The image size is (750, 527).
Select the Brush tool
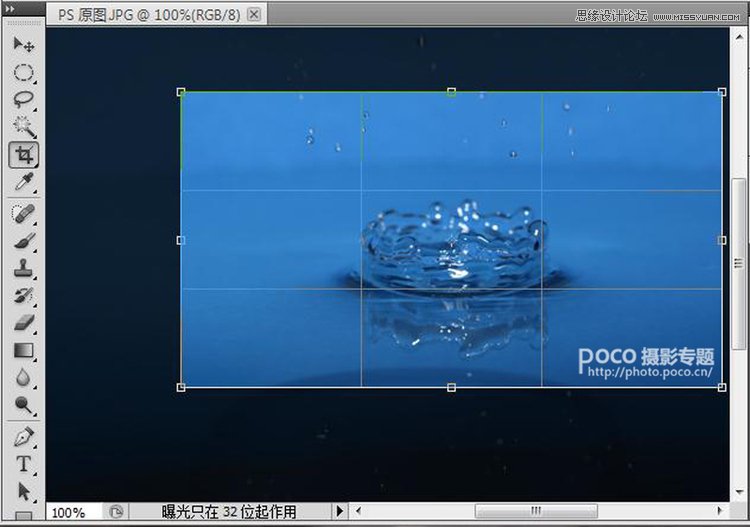click(x=23, y=241)
